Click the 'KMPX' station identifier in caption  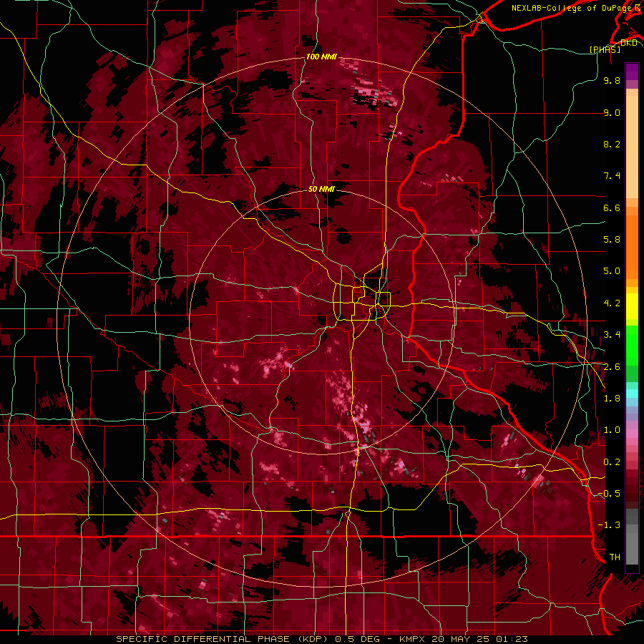pos(412,639)
